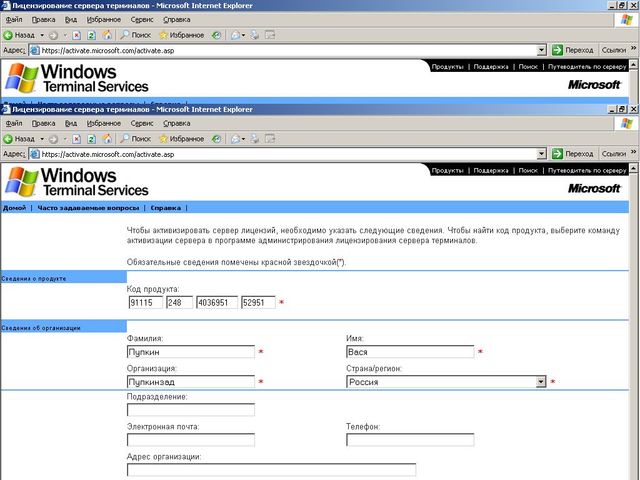Open Вид menu in lower window

pyautogui.click(x=71, y=123)
